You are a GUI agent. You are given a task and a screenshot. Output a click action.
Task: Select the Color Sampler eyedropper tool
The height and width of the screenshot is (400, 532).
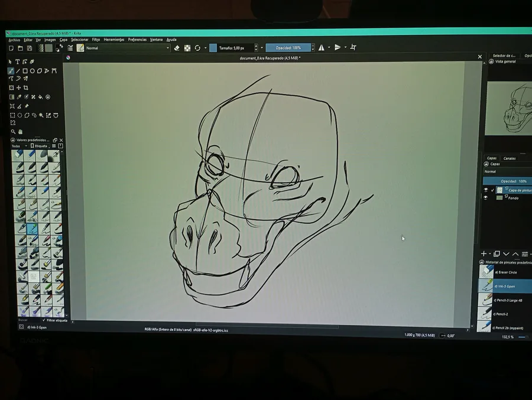click(x=19, y=97)
